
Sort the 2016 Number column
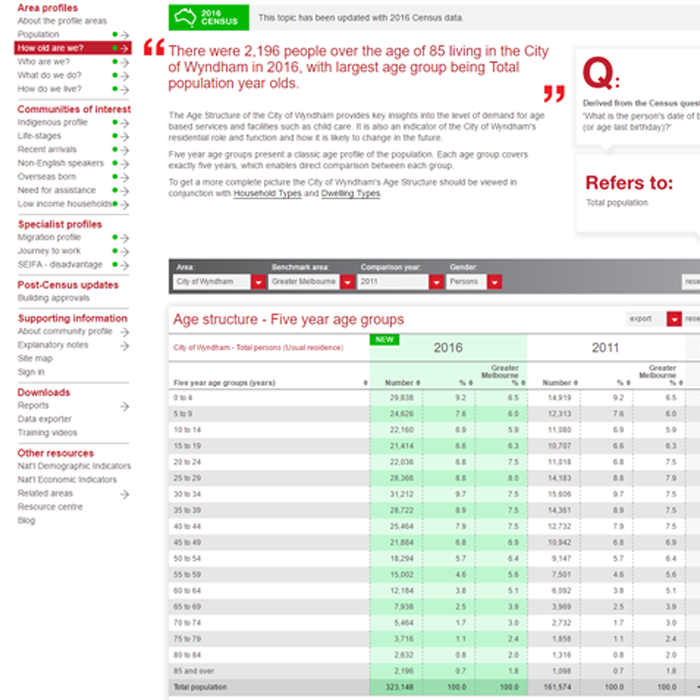418,383
